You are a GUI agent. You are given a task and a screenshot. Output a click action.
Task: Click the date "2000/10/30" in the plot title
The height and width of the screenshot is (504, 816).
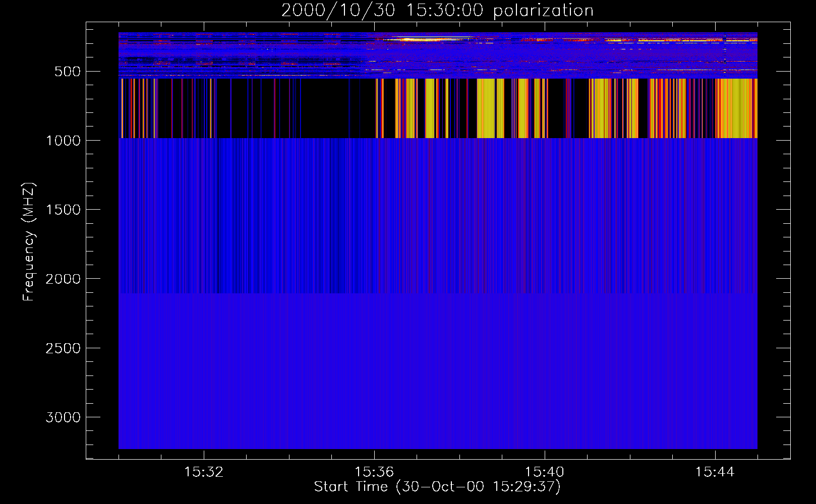click(338, 11)
